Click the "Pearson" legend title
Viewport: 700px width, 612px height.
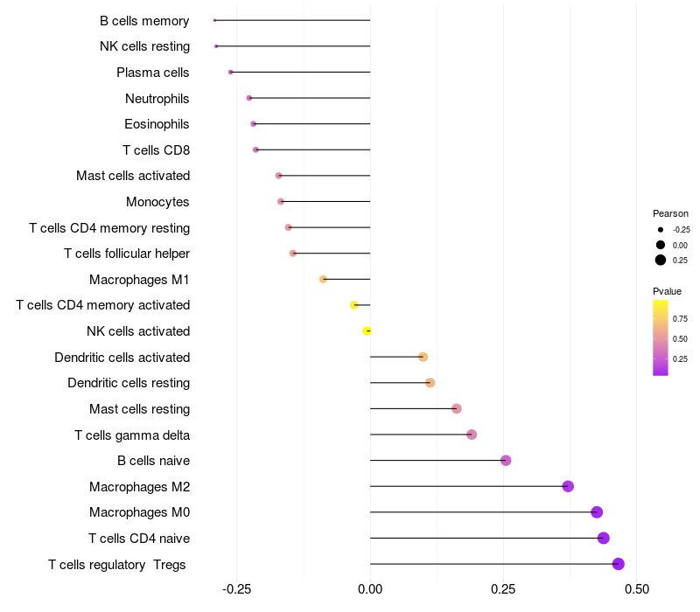[x=670, y=213]
